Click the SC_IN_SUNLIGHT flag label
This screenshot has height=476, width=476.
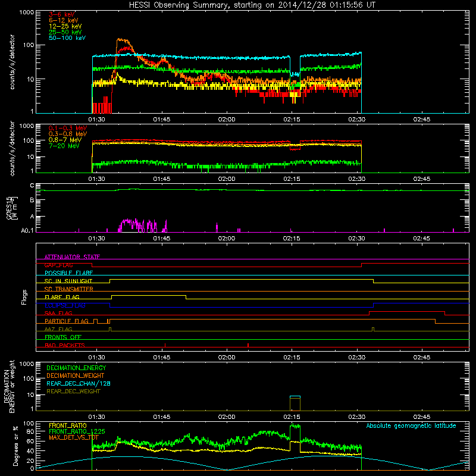coord(68,281)
